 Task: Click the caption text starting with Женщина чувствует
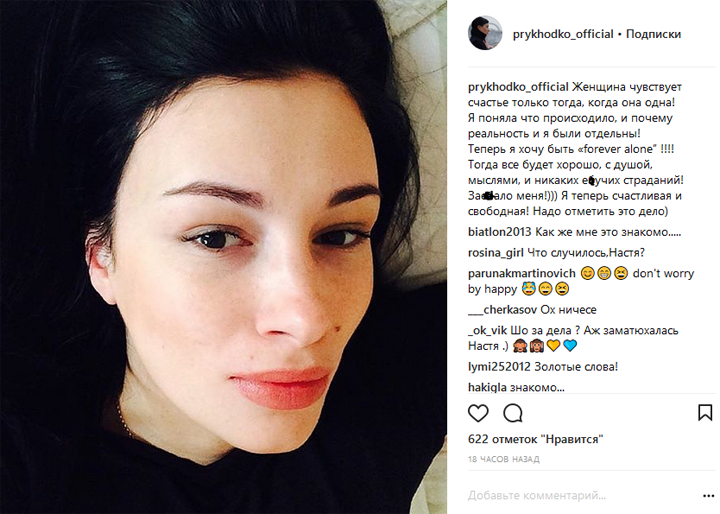[575, 149]
